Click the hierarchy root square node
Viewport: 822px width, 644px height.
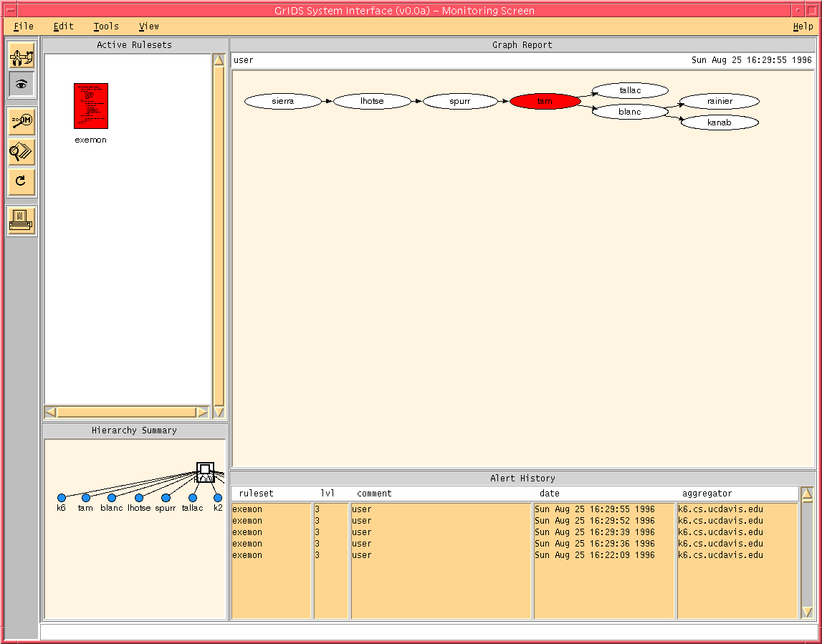pos(205,471)
